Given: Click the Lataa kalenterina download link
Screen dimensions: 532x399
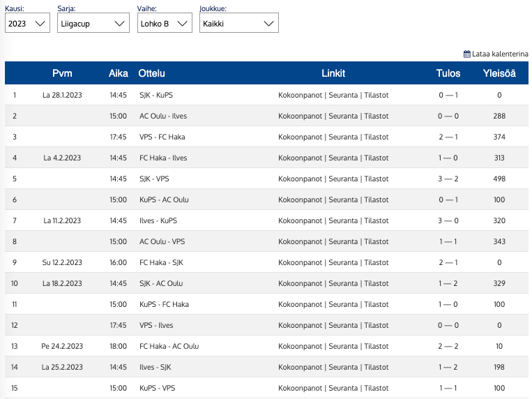Looking at the screenshot, I should 501,54.
